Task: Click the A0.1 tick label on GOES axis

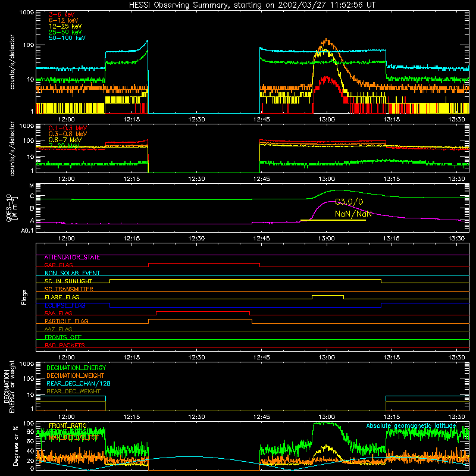Action: [27, 230]
